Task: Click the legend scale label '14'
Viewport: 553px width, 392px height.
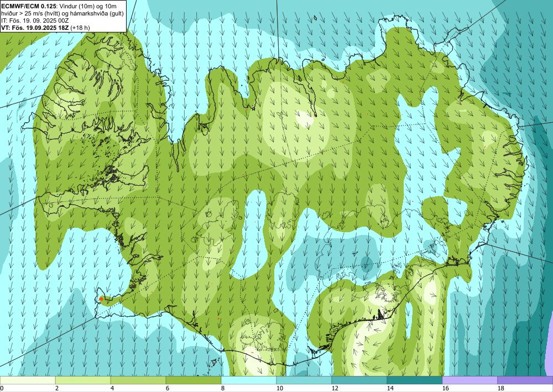Action: click(x=390, y=388)
